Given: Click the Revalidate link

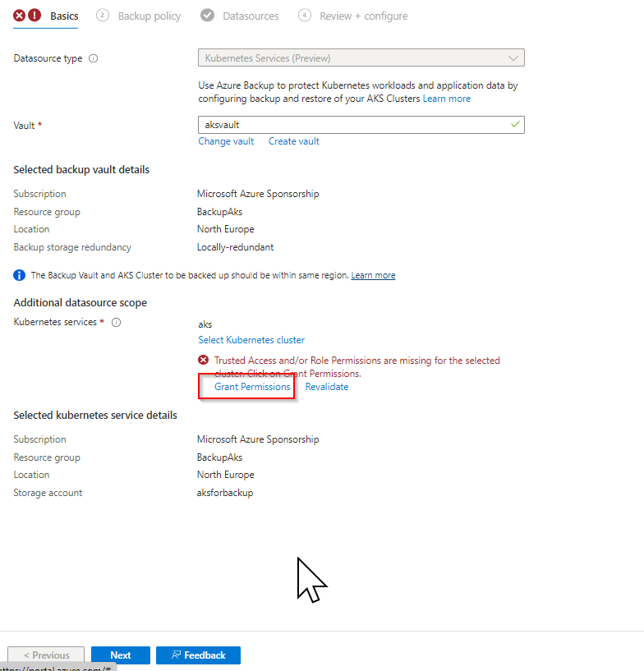Looking at the screenshot, I should click(327, 387).
